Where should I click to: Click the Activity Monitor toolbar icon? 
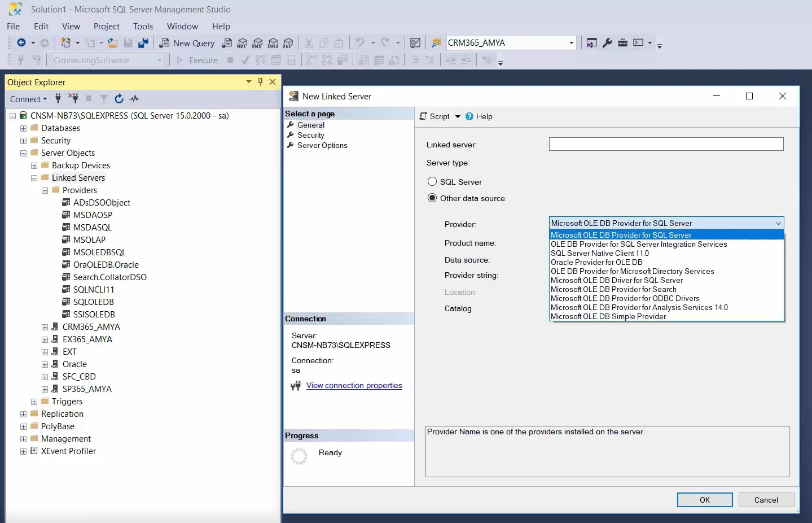[415, 43]
